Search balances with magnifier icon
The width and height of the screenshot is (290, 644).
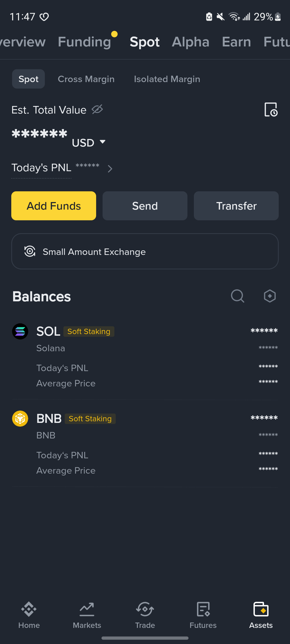click(238, 296)
